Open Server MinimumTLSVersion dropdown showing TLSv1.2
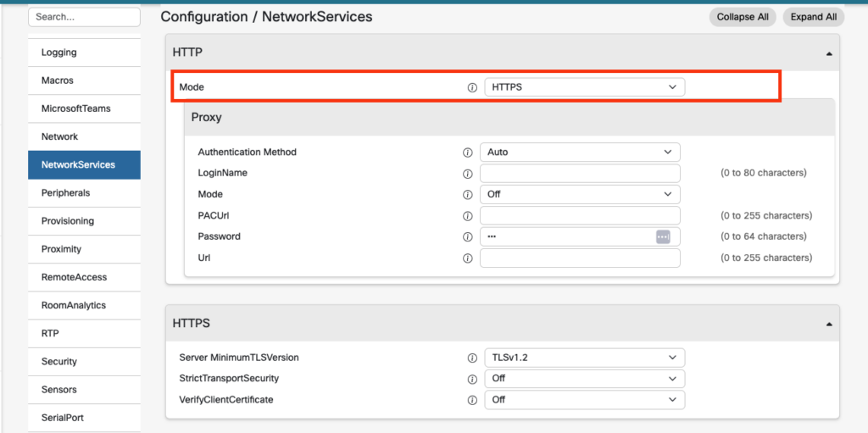The image size is (868, 433). point(585,358)
